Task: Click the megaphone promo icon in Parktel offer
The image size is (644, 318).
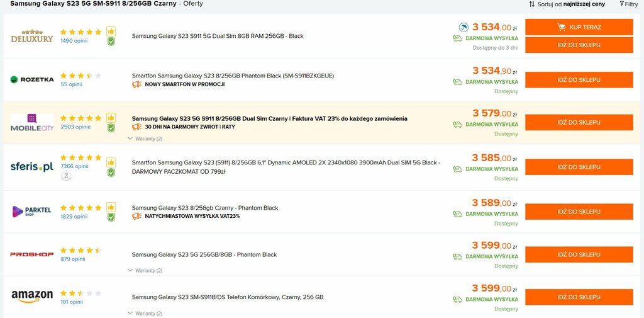Action: tap(136, 216)
